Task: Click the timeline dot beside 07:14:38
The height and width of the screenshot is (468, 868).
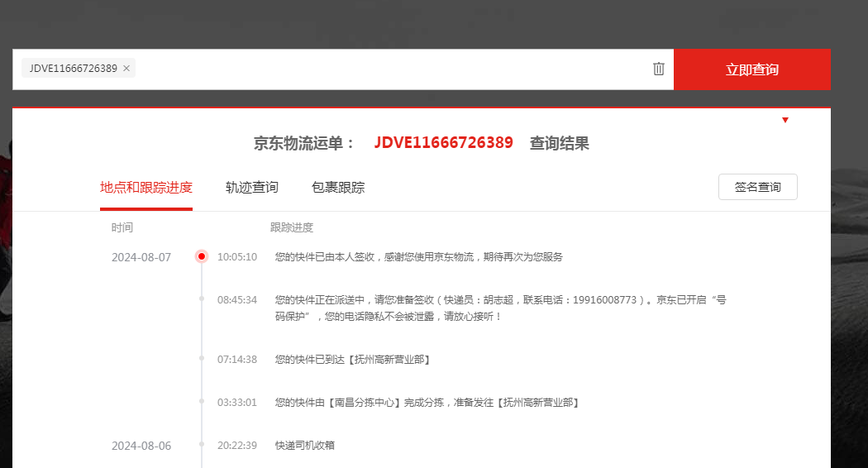Action: click(x=202, y=358)
